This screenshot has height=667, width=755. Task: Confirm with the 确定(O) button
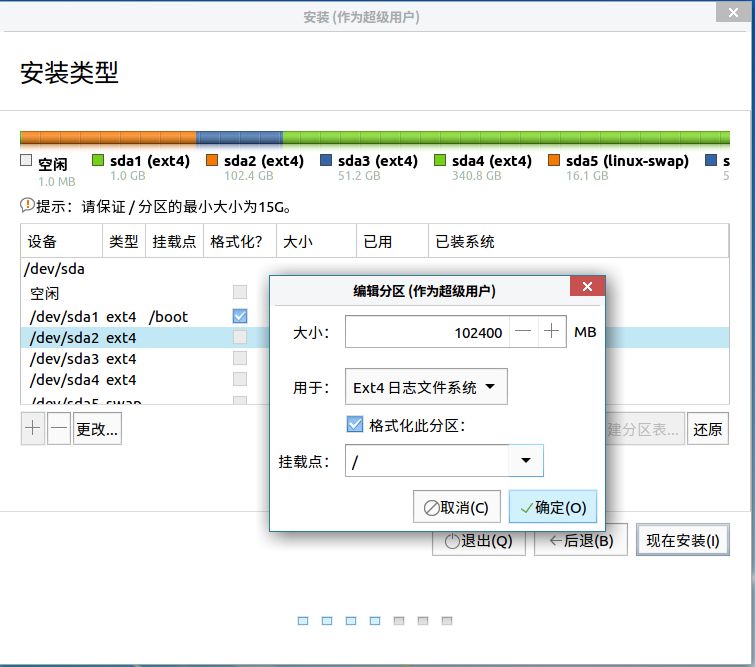pyautogui.click(x=553, y=507)
